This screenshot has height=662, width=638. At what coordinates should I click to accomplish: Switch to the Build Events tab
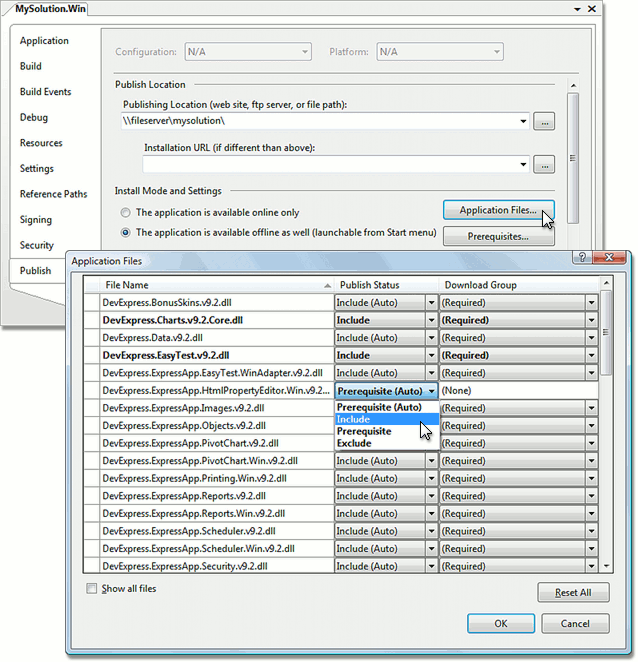[45, 92]
